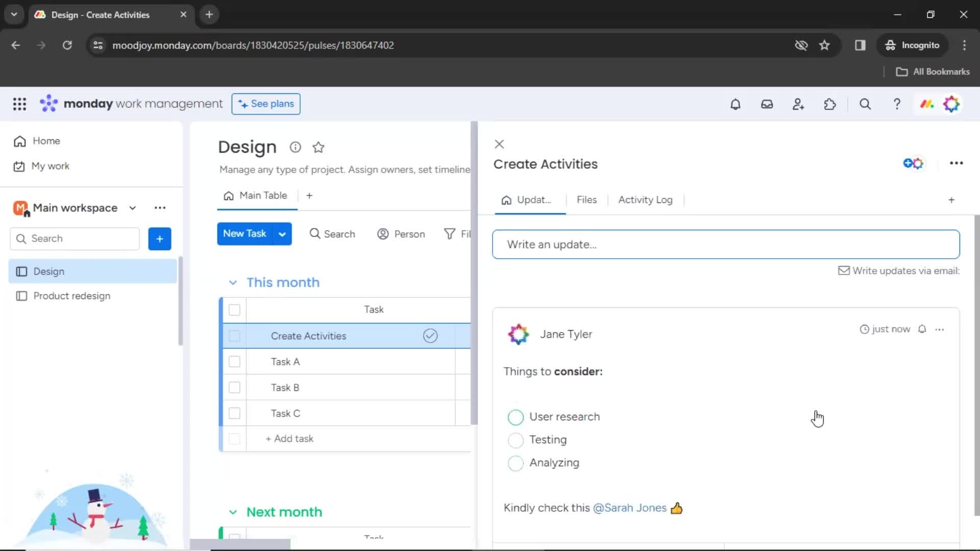Screen dimensions: 980x551
Task: Click the completed checkmark on Create Activities
Action: click(x=430, y=336)
